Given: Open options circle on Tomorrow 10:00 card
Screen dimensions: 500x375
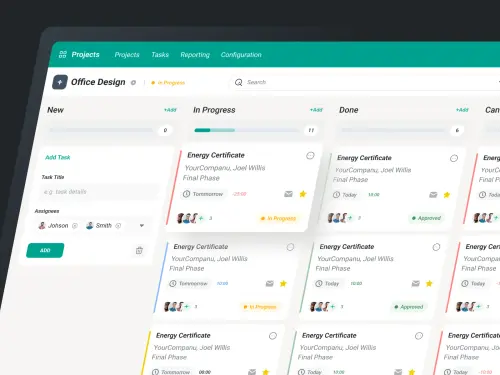Looking at the screenshot, I should (290, 247).
